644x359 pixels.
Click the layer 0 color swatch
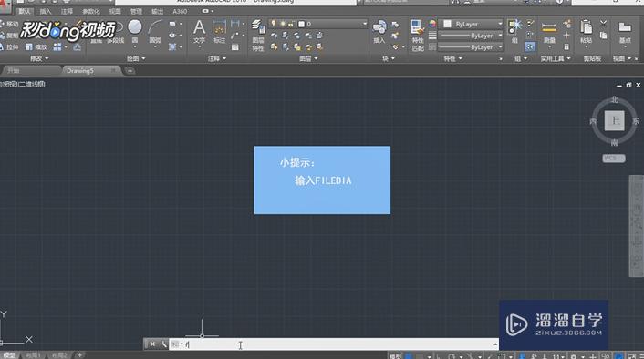pos(301,24)
